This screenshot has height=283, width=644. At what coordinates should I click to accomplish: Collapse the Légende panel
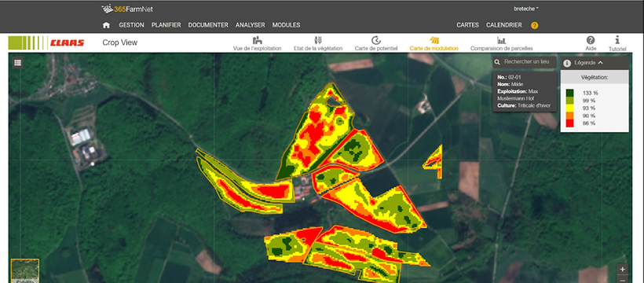tap(595, 63)
